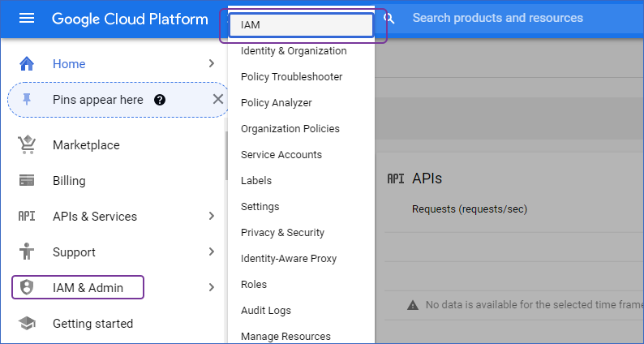The height and width of the screenshot is (344, 644).
Task: Open Identity-Aware Proxy
Action: [x=289, y=259]
